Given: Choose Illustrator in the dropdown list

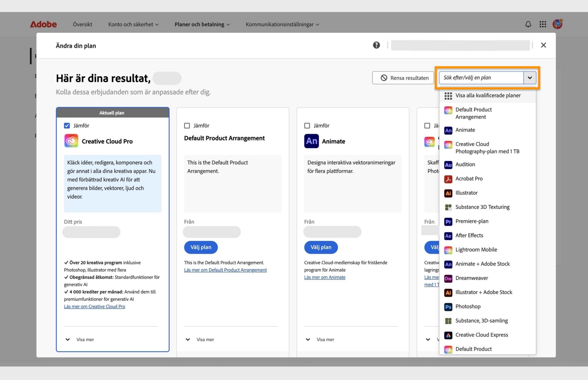Looking at the screenshot, I should 466,193.
